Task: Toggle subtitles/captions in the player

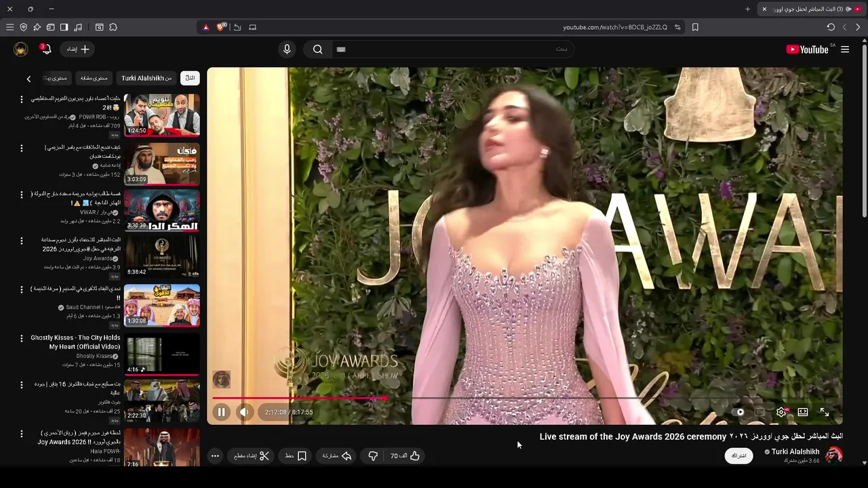Action: [759, 412]
